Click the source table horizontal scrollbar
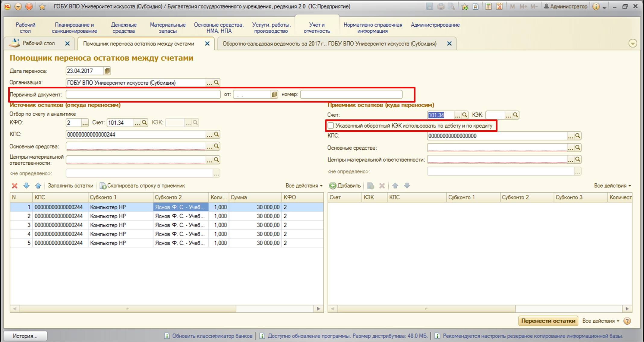644x342 pixels. (x=167, y=309)
